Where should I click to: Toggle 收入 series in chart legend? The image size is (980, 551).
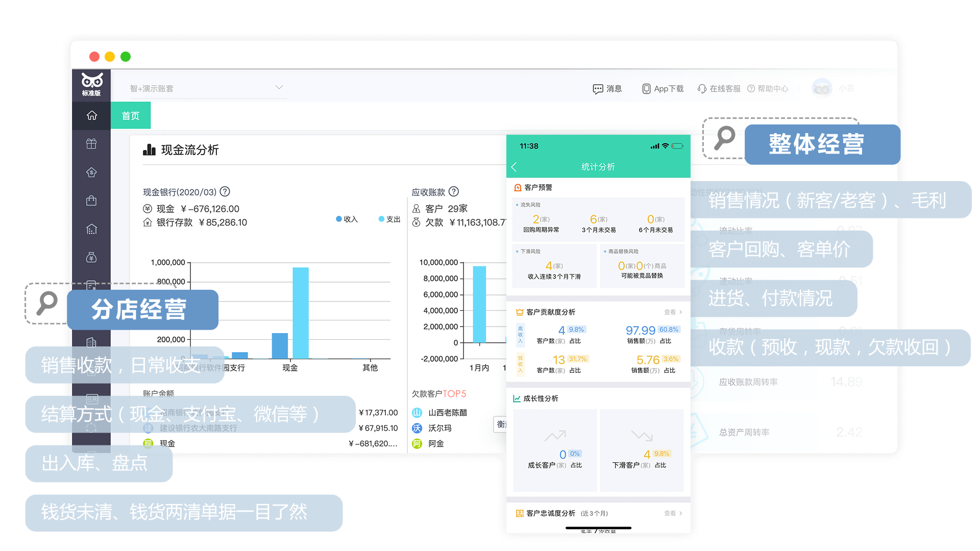pyautogui.click(x=347, y=219)
